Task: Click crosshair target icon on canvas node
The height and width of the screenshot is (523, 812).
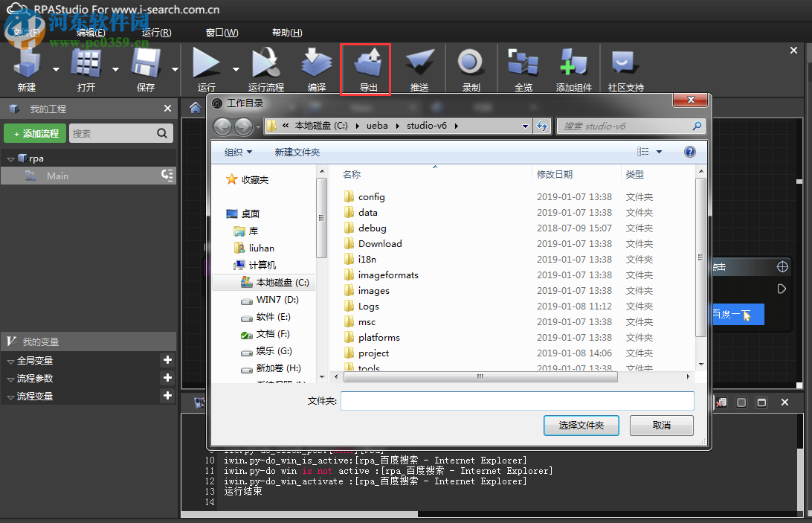Action: [x=782, y=267]
